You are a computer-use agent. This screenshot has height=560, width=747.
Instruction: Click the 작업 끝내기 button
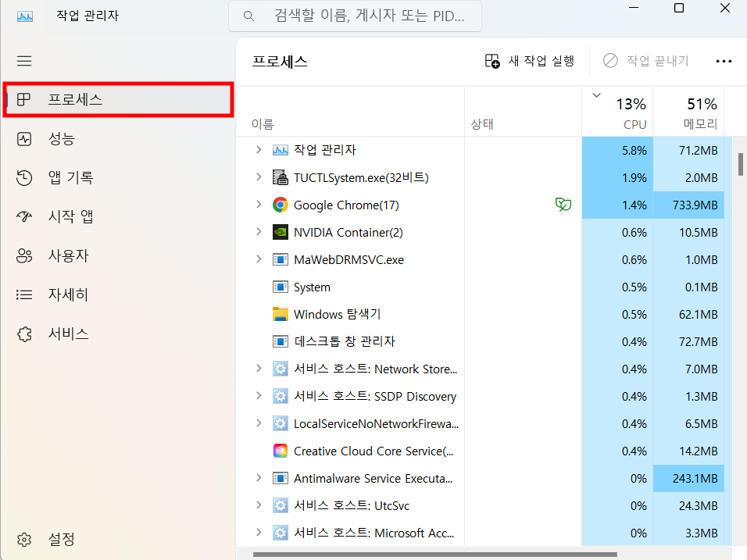click(x=646, y=61)
